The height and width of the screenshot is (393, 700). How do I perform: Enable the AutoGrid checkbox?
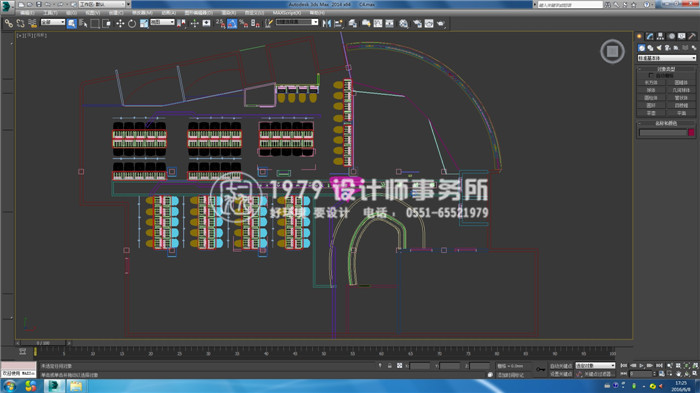point(651,75)
